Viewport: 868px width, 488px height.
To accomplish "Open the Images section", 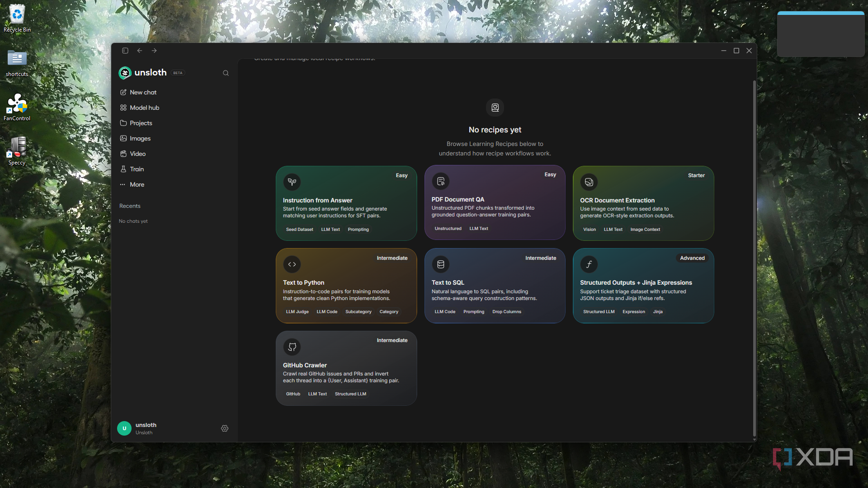I will click(135, 138).
